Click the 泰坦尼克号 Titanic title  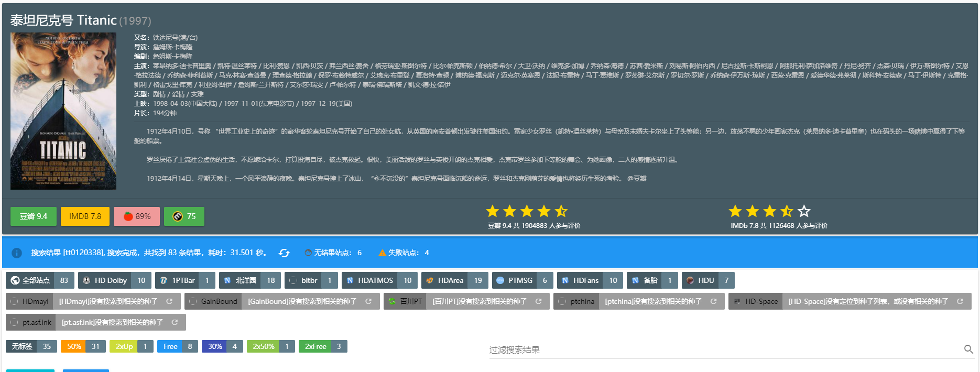63,20
